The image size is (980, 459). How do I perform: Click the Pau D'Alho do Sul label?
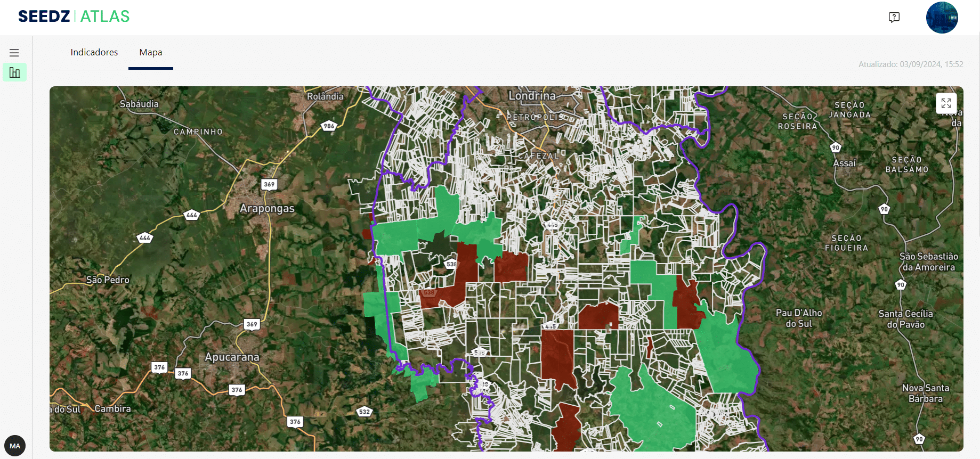[799, 318]
